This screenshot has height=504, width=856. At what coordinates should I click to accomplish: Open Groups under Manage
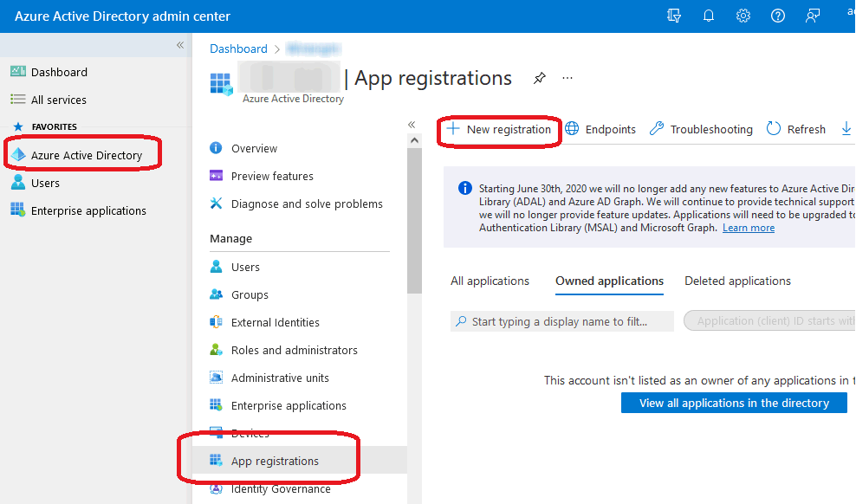pyautogui.click(x=250, y=295)
